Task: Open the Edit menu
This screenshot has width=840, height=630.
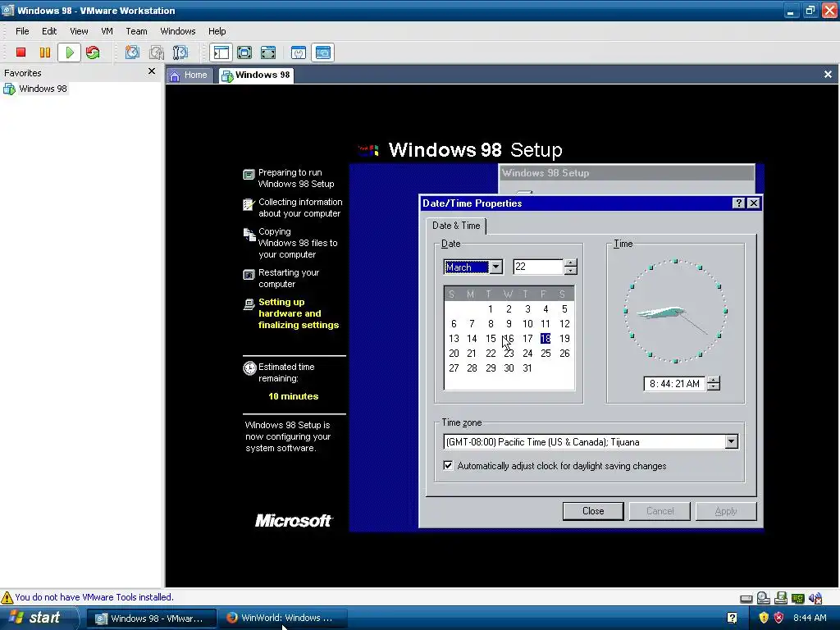Action: tap(49, 31)
